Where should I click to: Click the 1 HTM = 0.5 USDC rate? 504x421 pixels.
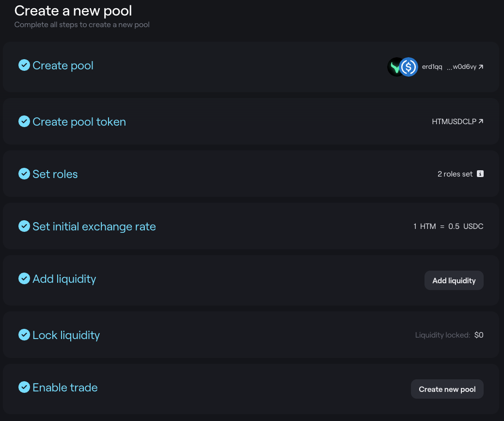[448, 227]
